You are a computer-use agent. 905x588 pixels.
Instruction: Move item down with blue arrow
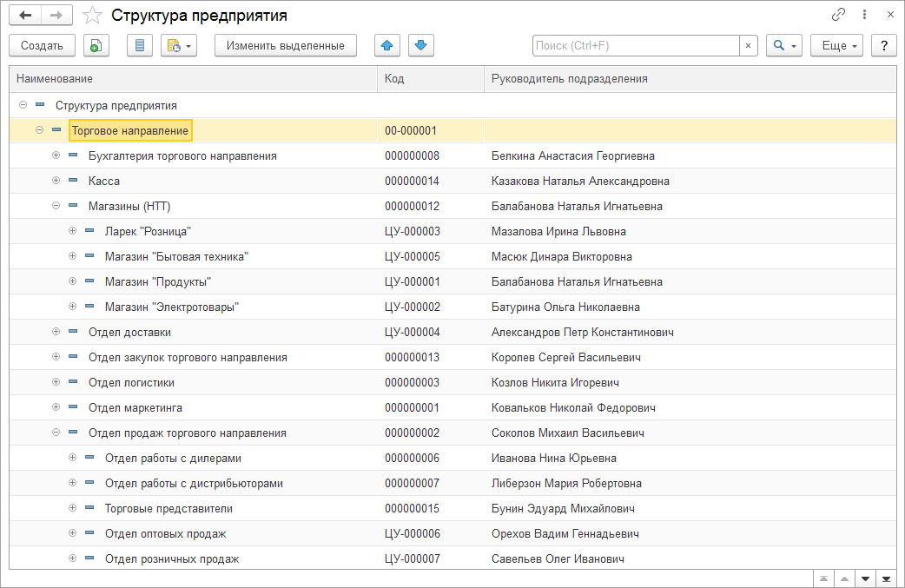click(x=420, y=46)
